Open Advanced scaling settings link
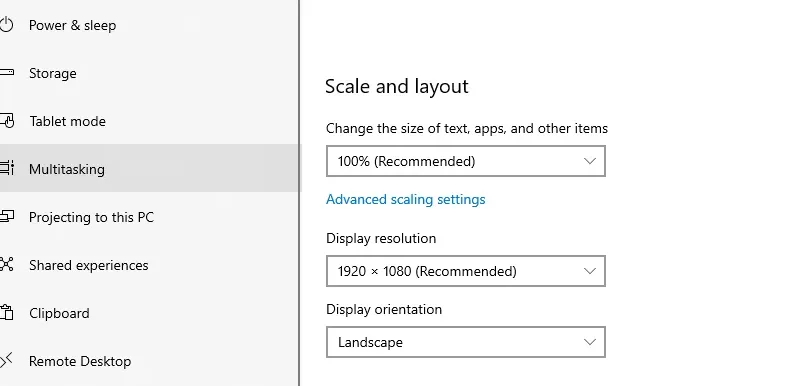The height and width of the screenshot is (386, 800). tap(406, 199)
